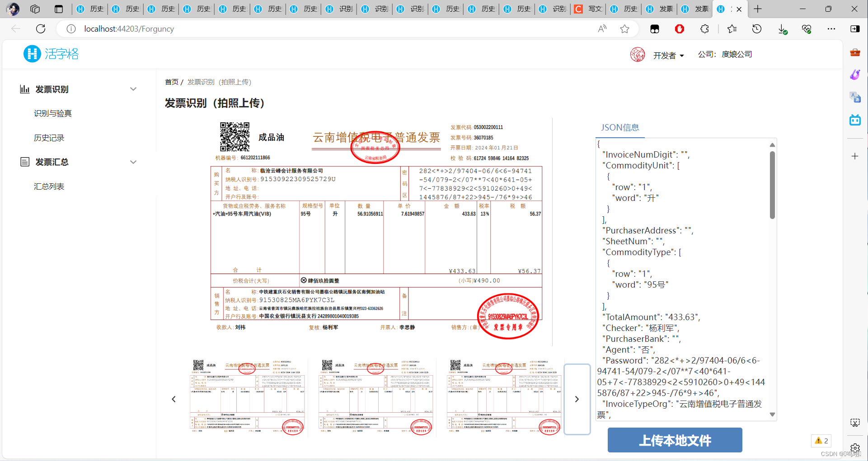Screen dimensions: 868x461
Task: Expand the 开发者 user dropdown
Action: (x=669, y=56)
